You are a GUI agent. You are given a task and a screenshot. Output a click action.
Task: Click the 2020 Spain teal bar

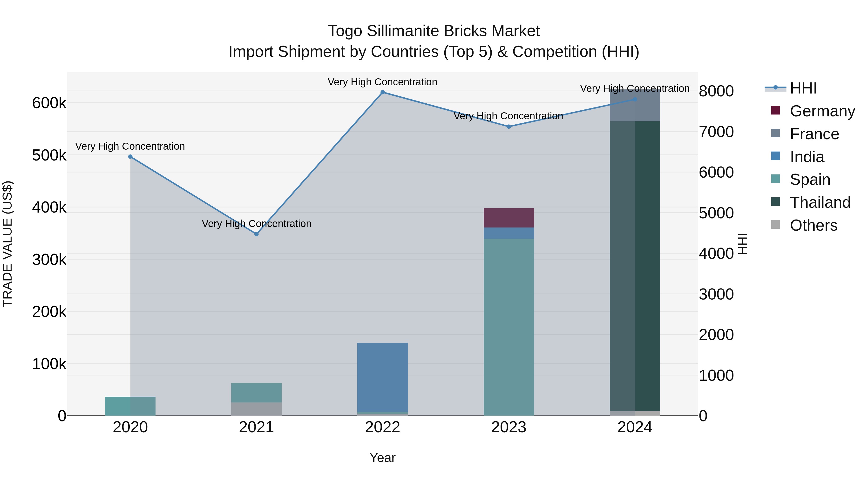pyautogui.click(x=130, y=406)
